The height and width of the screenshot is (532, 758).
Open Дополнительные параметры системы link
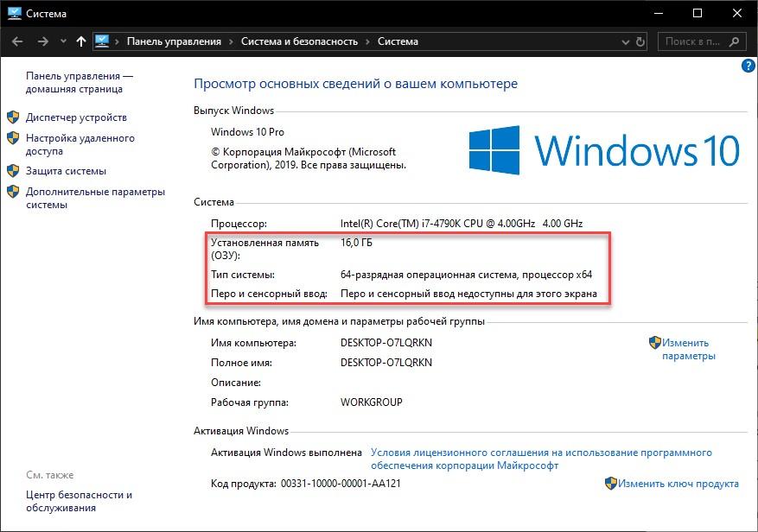95,198
